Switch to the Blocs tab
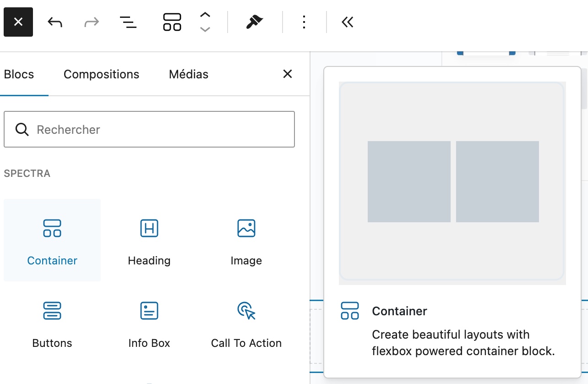The height and width of the screenshot is (384, 588). pyautogui.click(x=19, y=74)
